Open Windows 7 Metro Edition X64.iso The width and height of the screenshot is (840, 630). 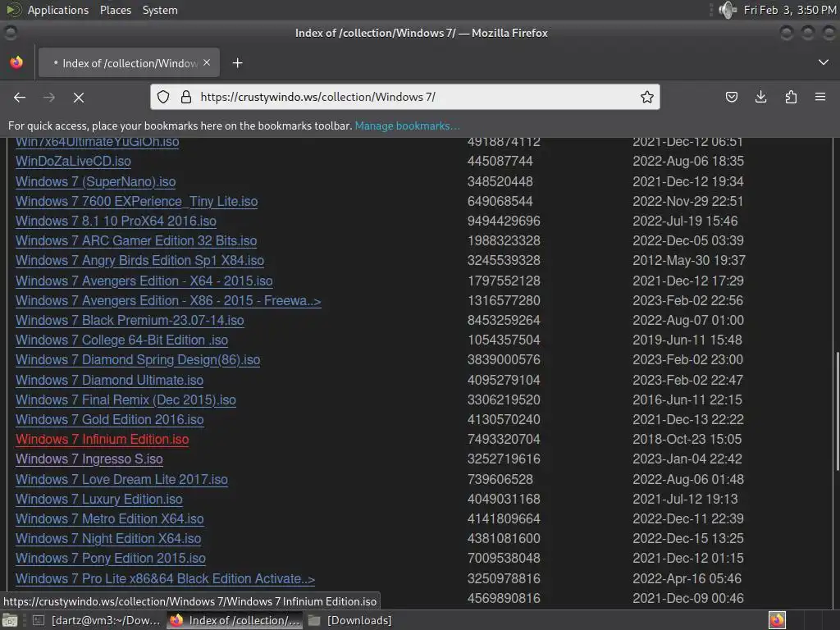110,518
